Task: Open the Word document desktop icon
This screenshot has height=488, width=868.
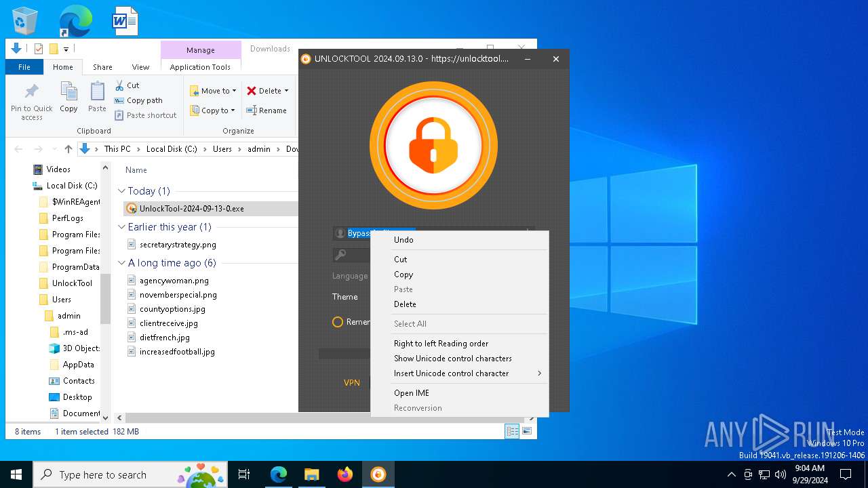Action: pyautogui.click(x=125, y=21)
